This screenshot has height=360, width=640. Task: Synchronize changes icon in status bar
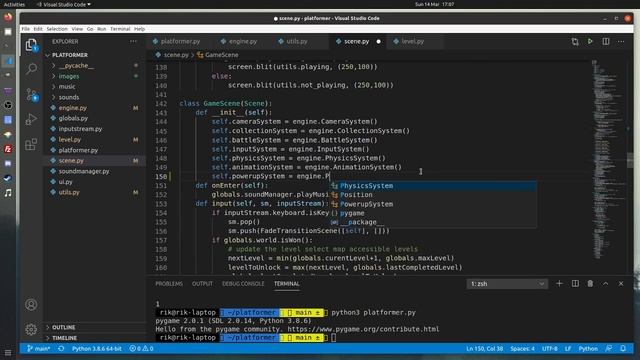tap(61, 349)
